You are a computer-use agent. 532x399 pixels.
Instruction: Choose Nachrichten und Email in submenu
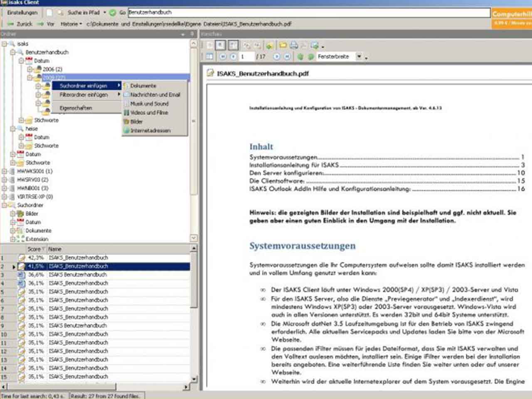pyautogui.click(x=155, y=95)
